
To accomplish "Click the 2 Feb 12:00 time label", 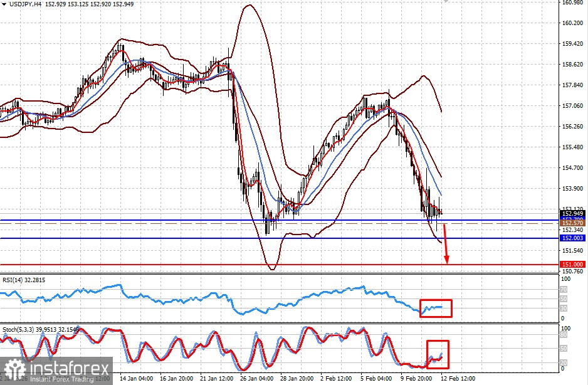I will pos(336,378).
